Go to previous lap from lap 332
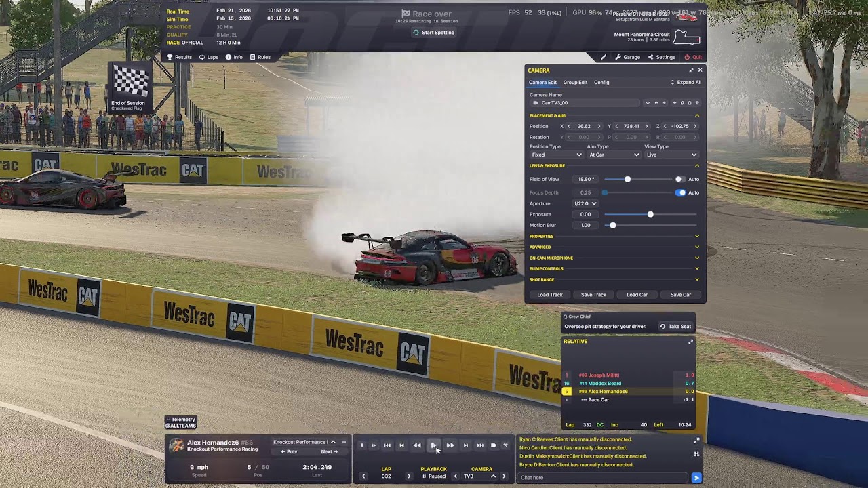The image size is (868, 488). [x=363, y=476]
